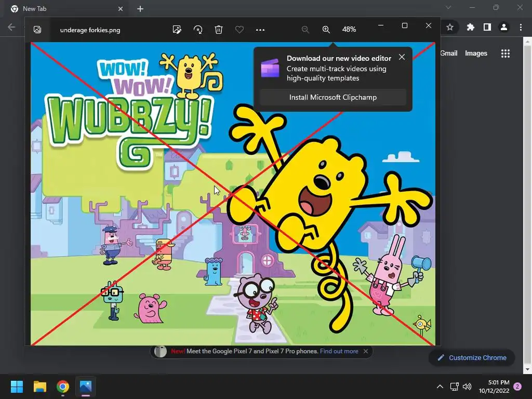Select the New Tab tab

[x=66, y=9]
